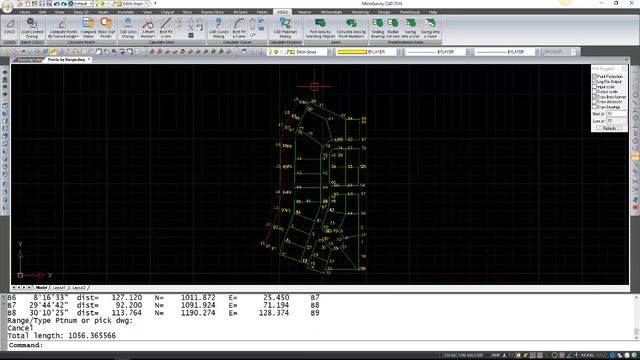This screenshot has width=640, height=360.
Task: Enable the Output scale checkbox
Action: click(594, 92)
